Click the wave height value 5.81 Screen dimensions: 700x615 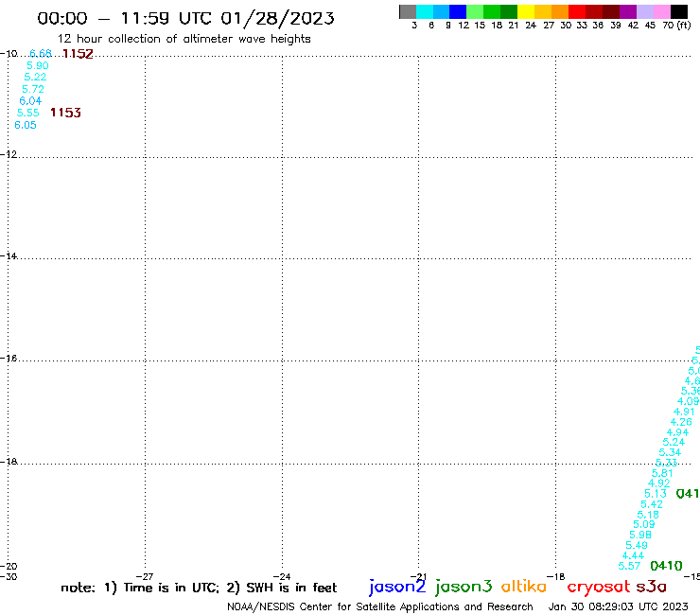point(662,473)
